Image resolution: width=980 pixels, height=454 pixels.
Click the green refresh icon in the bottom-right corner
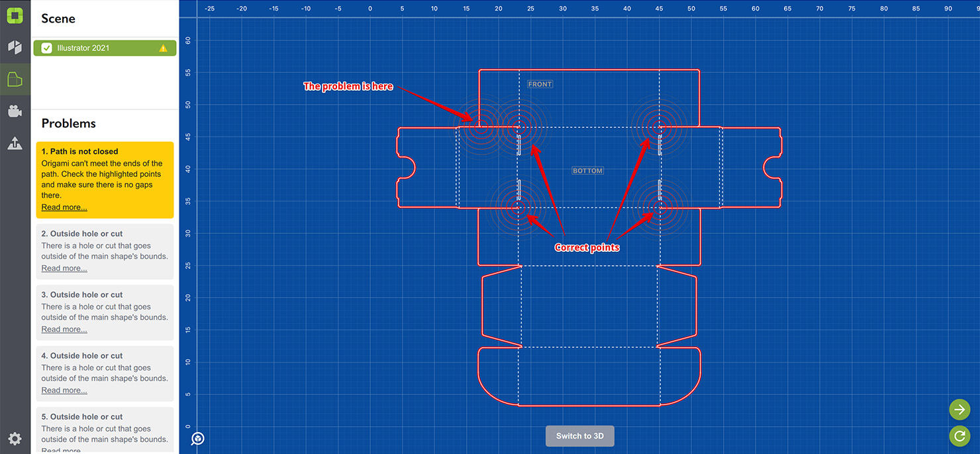[x=959, y=436]
